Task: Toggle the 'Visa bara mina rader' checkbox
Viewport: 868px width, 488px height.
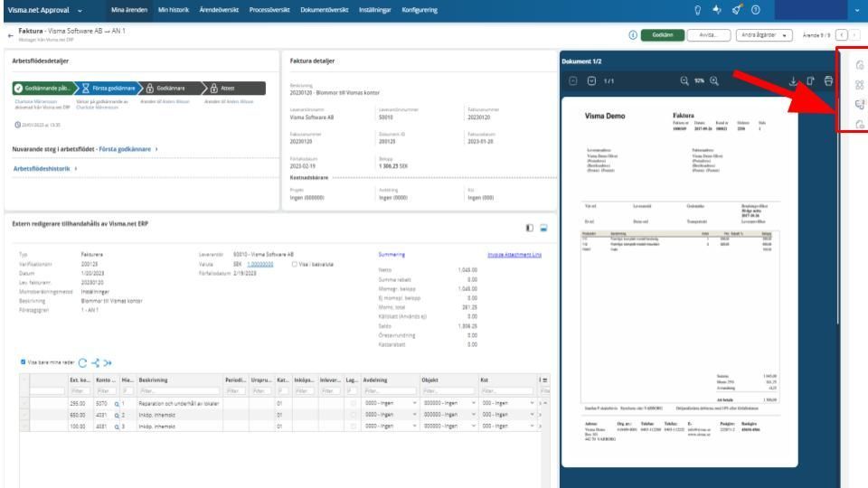Action: pyautogui.click(x=24, y=361)
